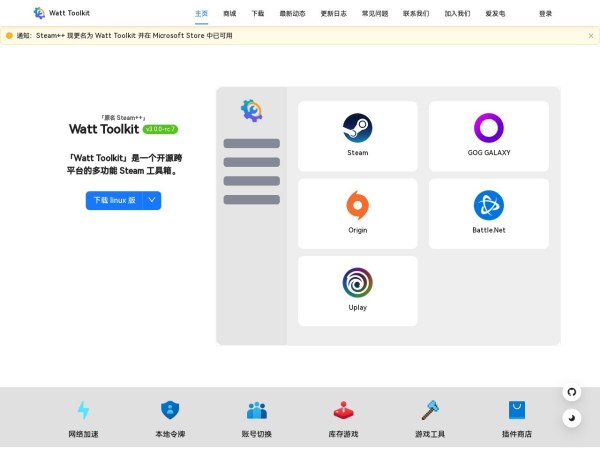The image size is (600, 450).
Task: Click the 下载 linux 版 button
Action: click(x=114, y=200)
